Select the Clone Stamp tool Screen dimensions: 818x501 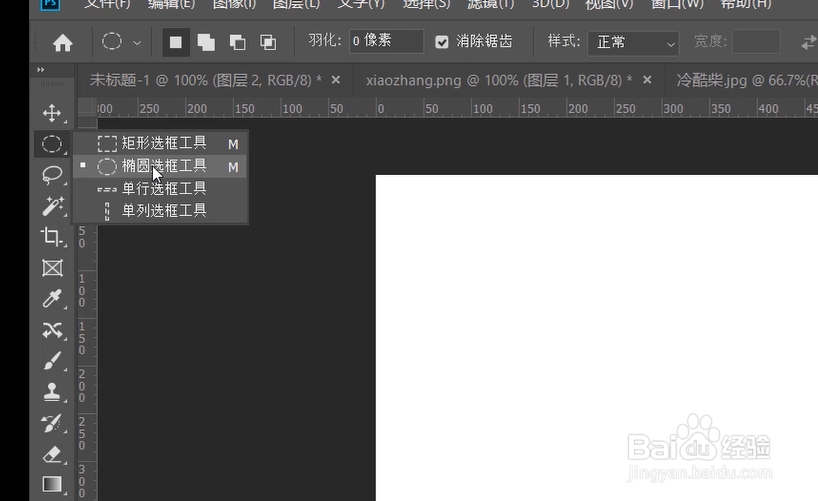[52, 392]
